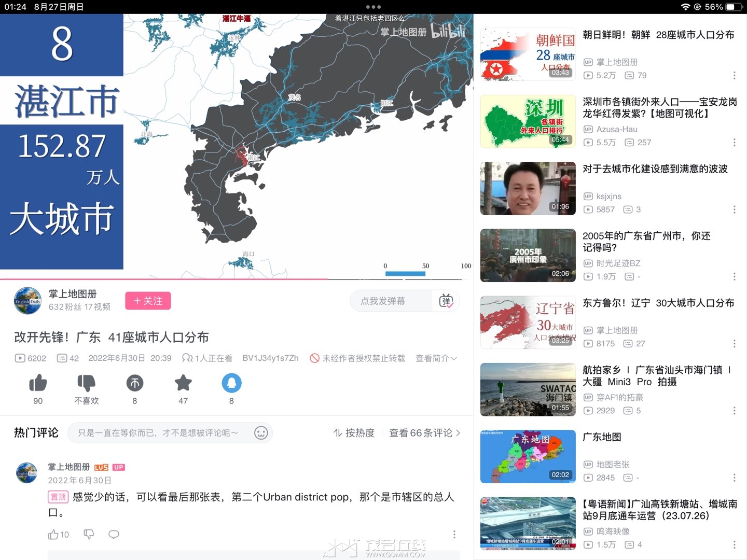The width and height of the screenshot is (747, 560).
Task: Tap battery indicator in status bar
Action: (734, 7)
